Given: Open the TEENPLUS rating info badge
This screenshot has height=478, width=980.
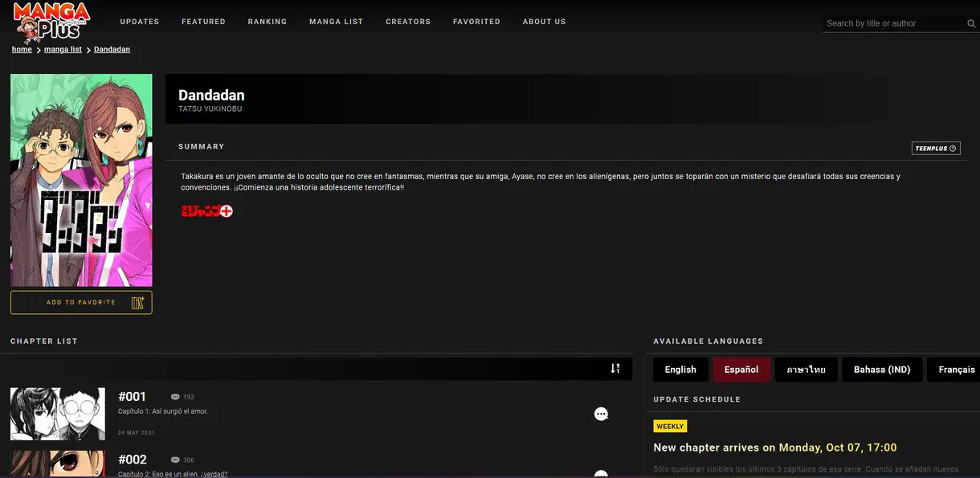Looking at the screenshot, I should (936, 149).
